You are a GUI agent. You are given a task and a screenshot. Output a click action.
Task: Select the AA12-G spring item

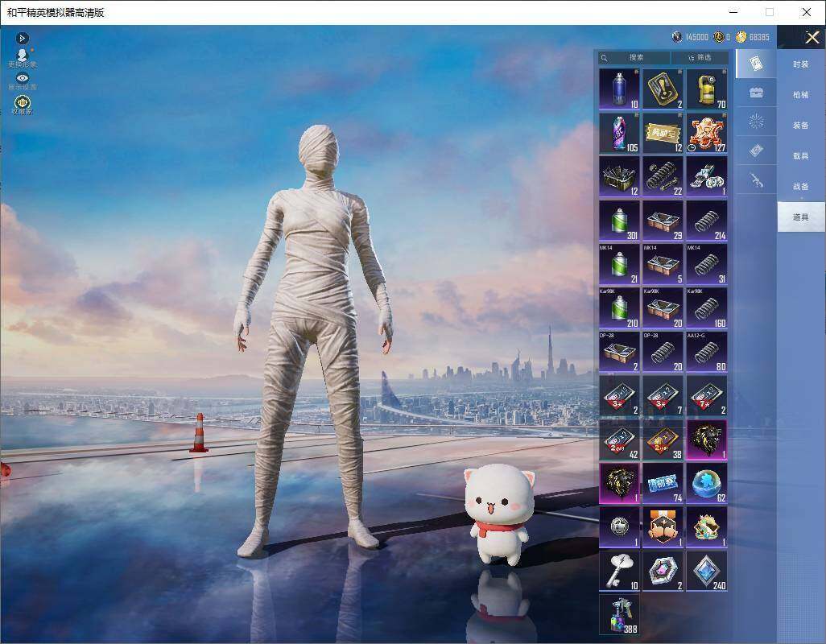(x=707, y=353)
